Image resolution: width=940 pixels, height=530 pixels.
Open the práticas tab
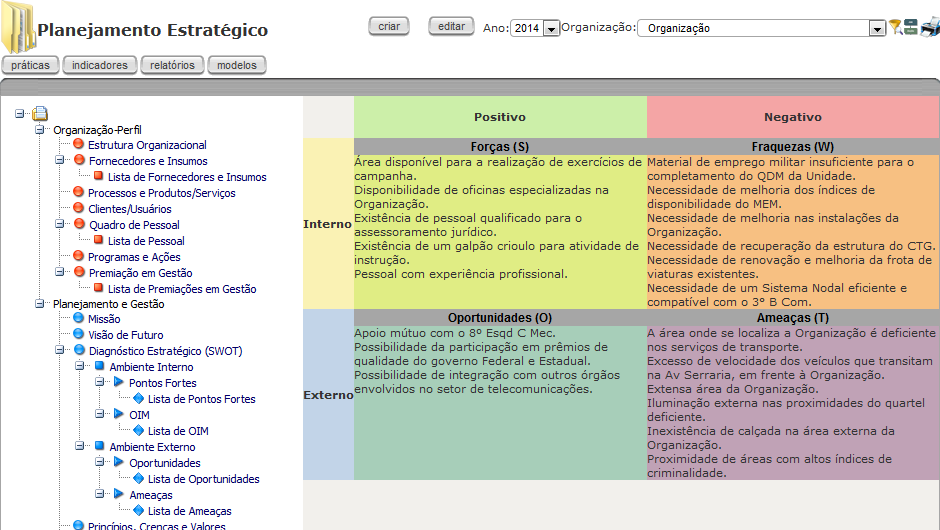pos(30,65)
